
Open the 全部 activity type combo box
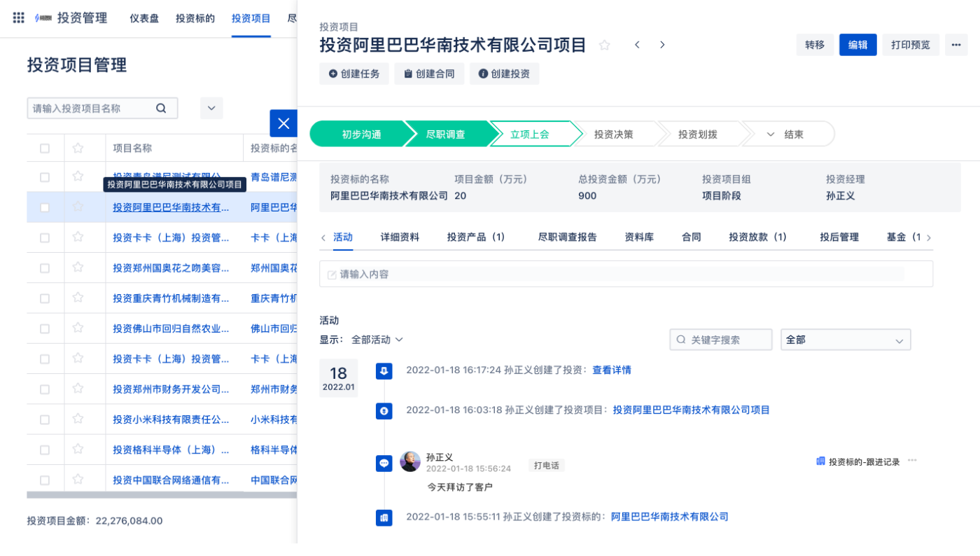pos(846,340)
